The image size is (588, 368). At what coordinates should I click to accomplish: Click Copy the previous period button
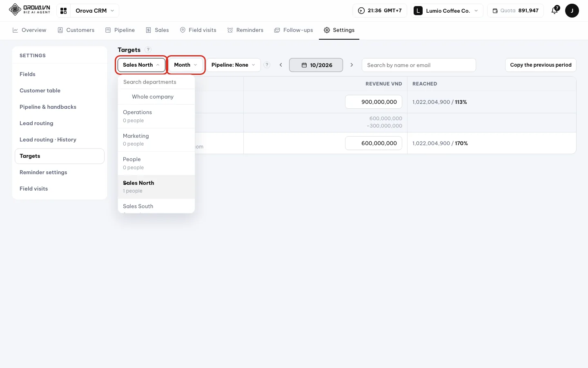click(541, 65)
